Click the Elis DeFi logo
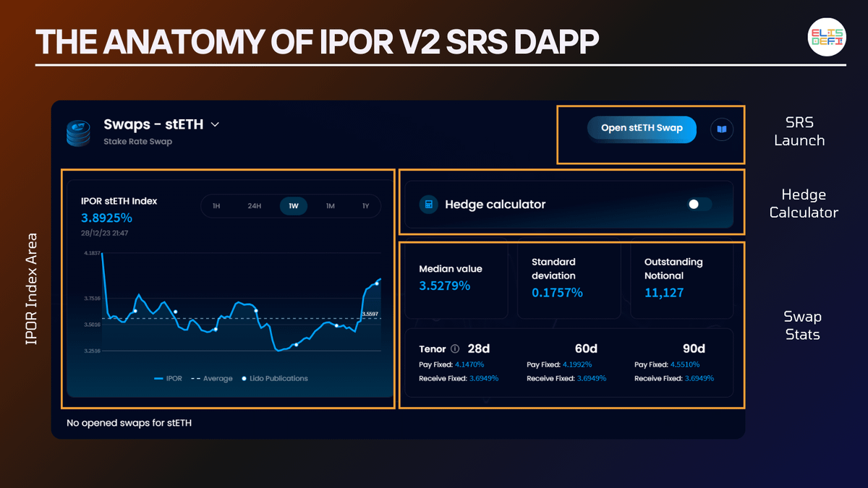The height and width of the screenshot is (488, 868). tap(827, 38)
